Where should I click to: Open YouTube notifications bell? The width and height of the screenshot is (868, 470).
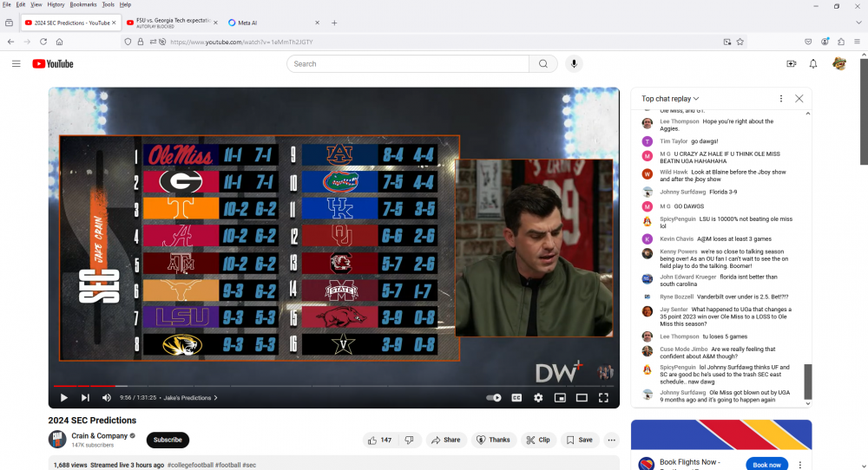click(x=813, y=63)
